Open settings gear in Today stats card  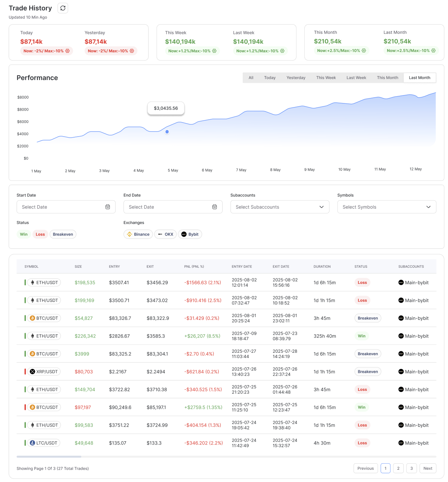67,51
